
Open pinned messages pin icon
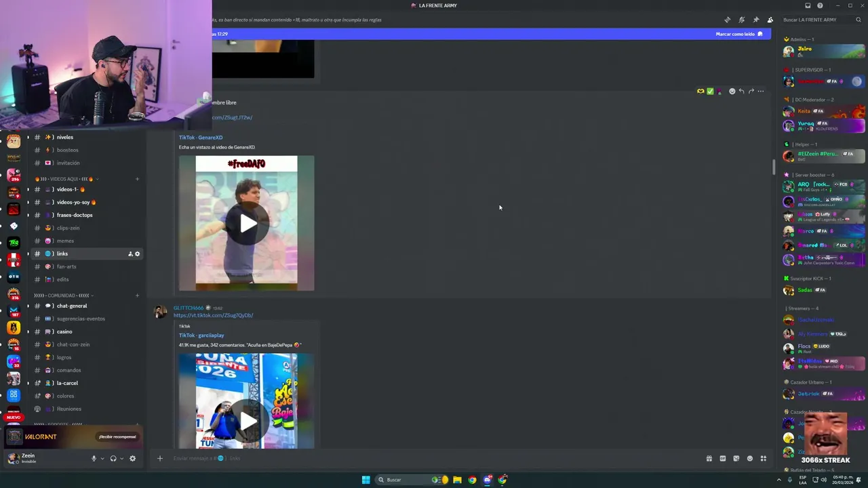coord(756,20)
